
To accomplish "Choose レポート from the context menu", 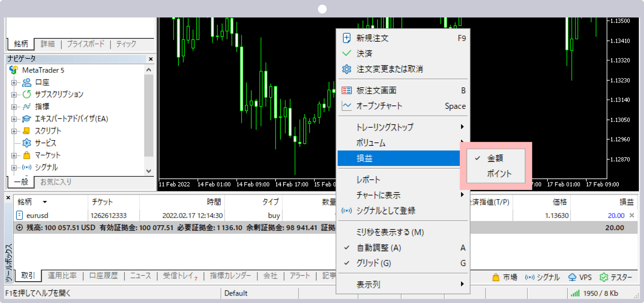I will (x=402, y=180).
